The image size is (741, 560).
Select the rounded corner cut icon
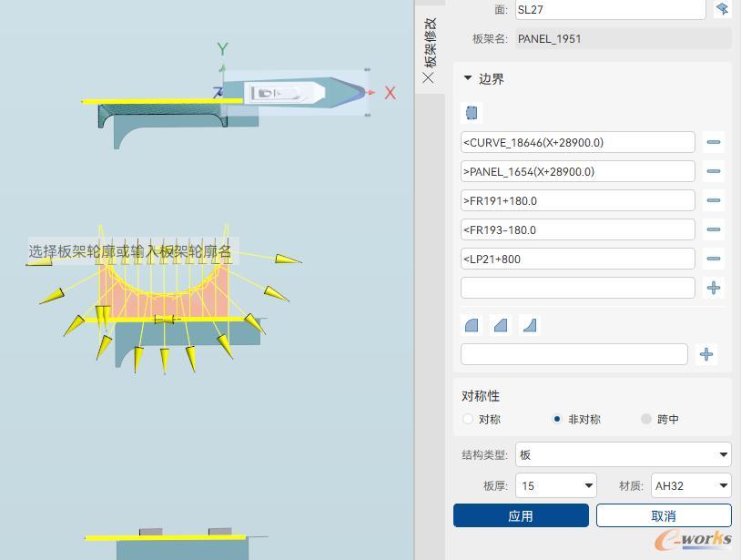tap(472, 325)
